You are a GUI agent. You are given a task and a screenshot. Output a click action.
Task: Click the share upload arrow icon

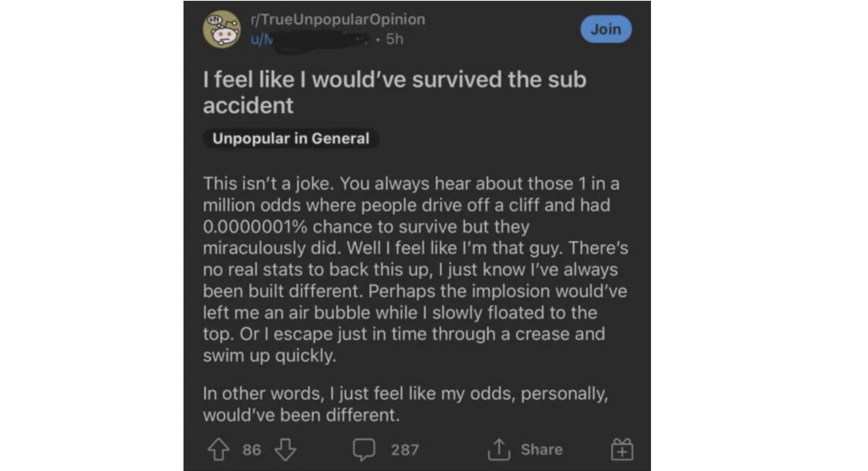click(499, 450)
